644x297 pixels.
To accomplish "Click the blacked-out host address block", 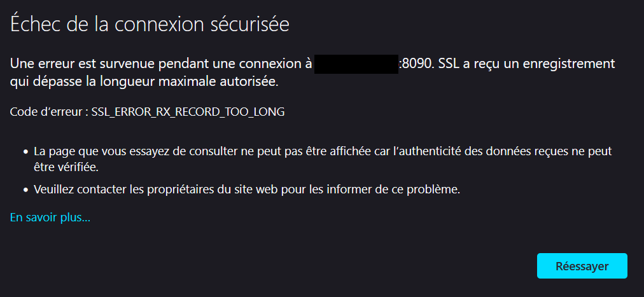I will [356, 64].
